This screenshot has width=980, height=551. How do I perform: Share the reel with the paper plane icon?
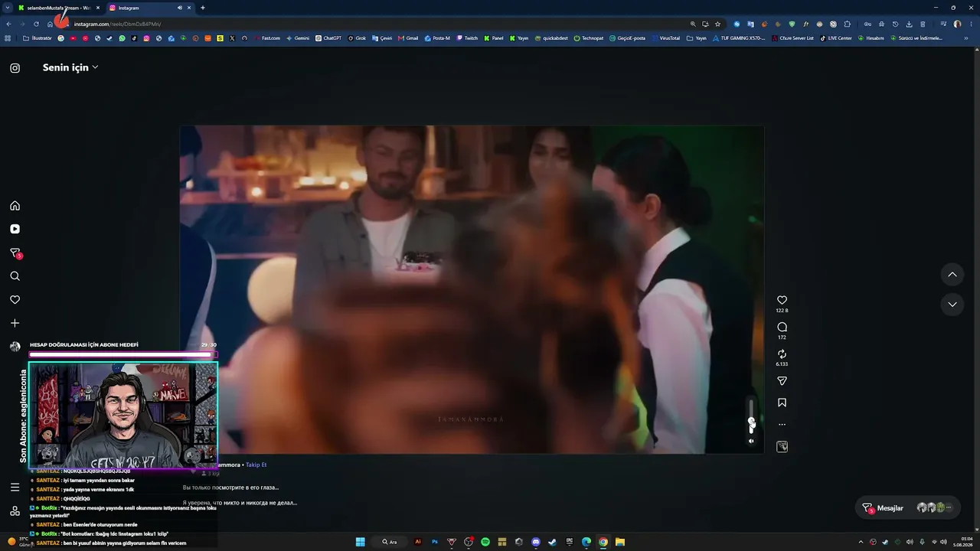pos(782,381)
